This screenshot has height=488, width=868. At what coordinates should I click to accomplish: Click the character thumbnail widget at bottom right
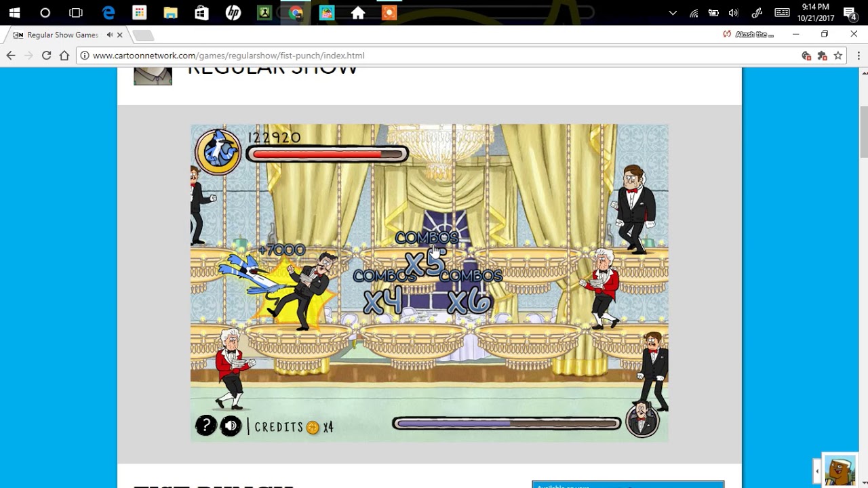tap(840, 470)
